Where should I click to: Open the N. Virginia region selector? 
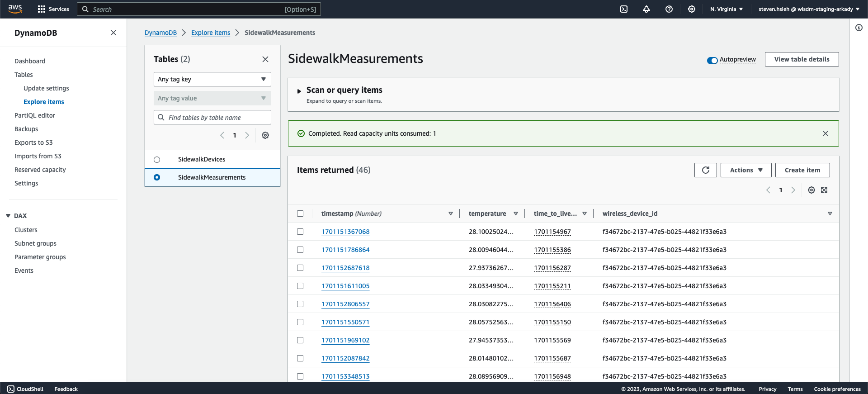(726, 9)
